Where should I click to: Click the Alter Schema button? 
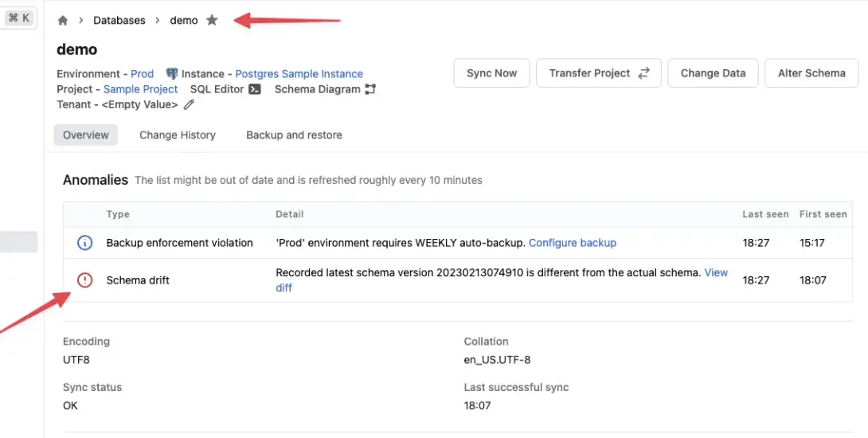pyautogui.click(x=811, y=73)
